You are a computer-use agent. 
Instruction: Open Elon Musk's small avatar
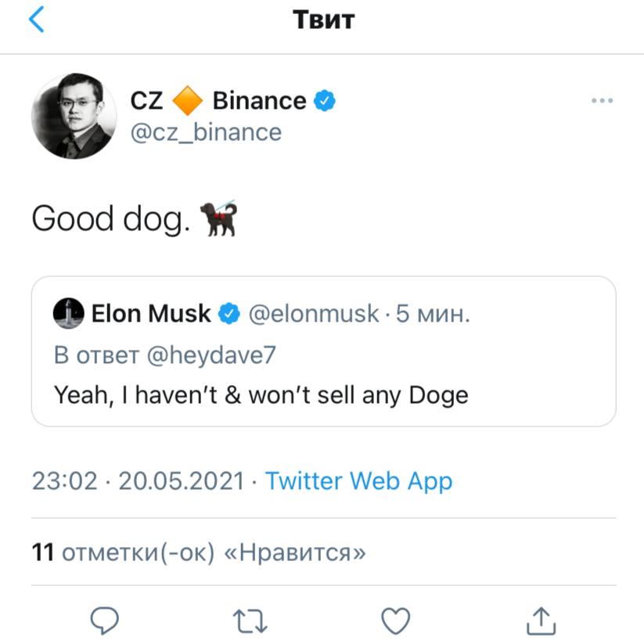pyautogui.click(x=69, y=313)
